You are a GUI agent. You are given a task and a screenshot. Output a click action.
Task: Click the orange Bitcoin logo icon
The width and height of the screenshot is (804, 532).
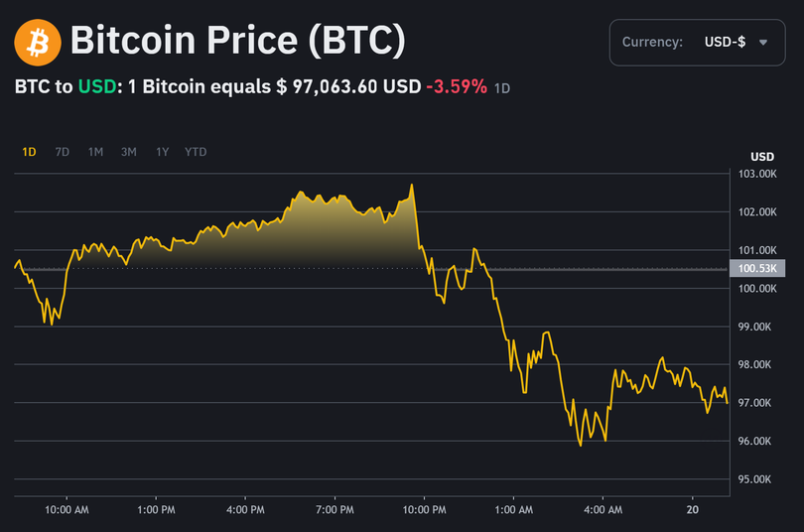38,43
